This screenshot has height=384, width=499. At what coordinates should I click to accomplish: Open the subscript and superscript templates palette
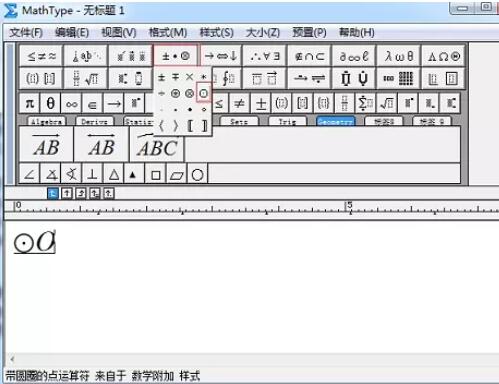pyautogui.click(x=131, y=79)
